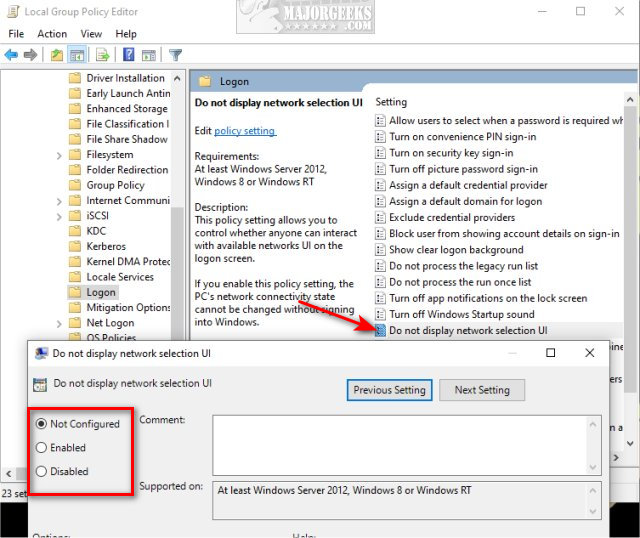Click the Comment box scroll down arrow
The image size is (640, 538).
593,467
